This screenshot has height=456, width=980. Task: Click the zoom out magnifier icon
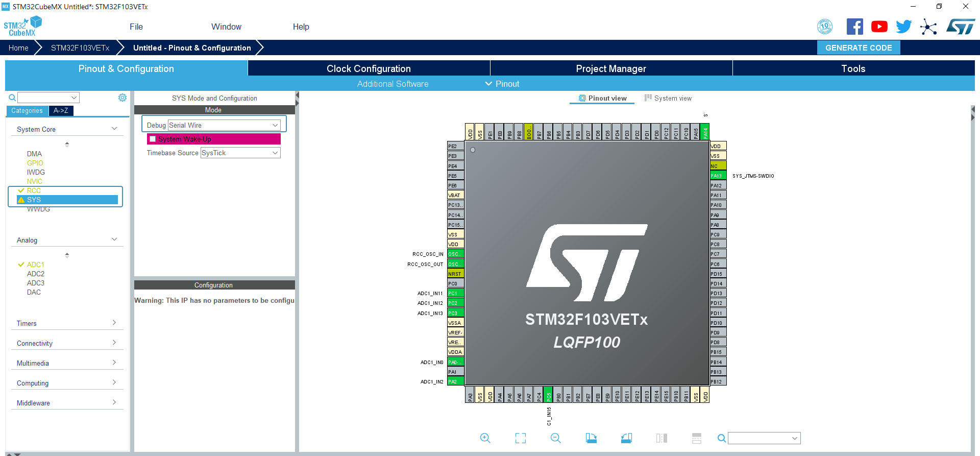pyautogui.click(x=555, y=438)
